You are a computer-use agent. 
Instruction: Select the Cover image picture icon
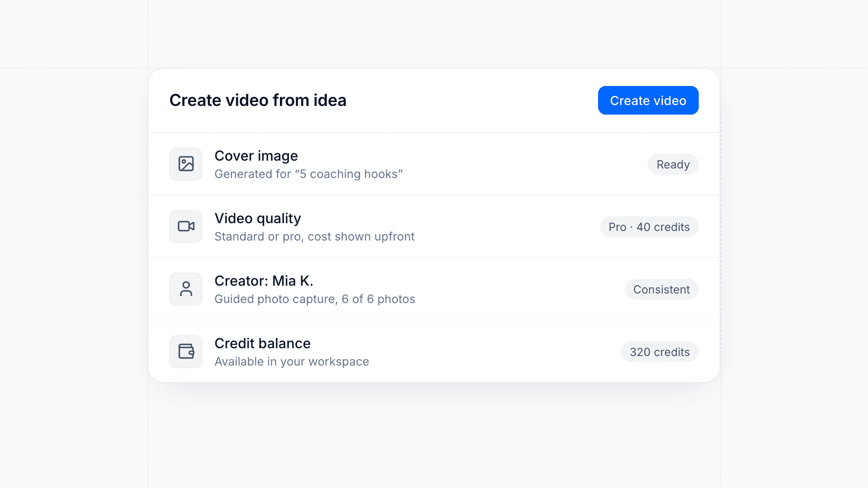pyautogui.click(x=186, y=164)
